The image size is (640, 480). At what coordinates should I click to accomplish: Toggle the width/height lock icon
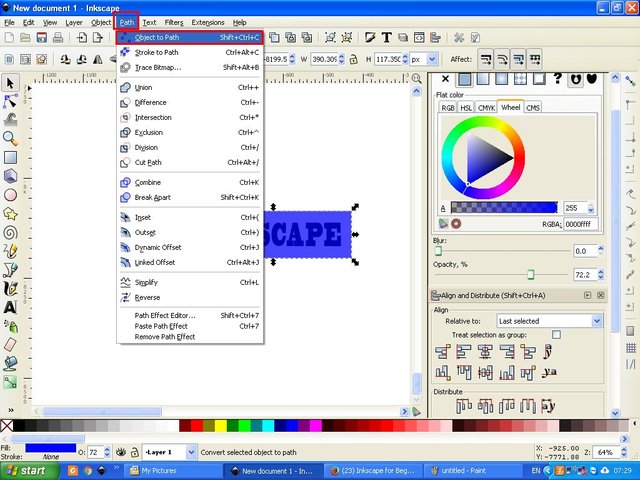(353, 59)
